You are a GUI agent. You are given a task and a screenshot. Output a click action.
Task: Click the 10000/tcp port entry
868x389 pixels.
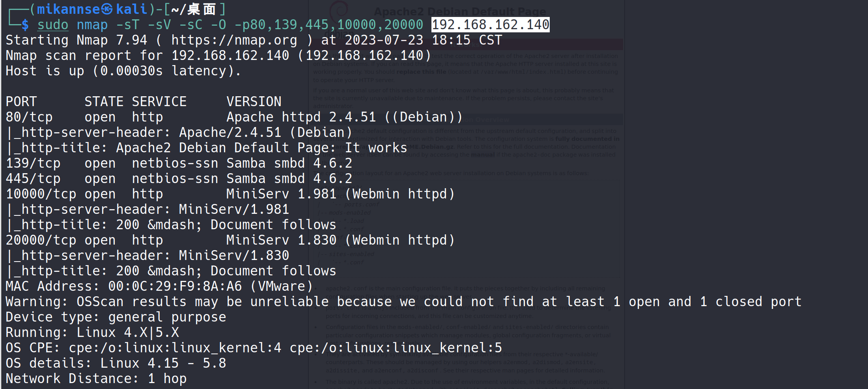[x=41, y=194]
